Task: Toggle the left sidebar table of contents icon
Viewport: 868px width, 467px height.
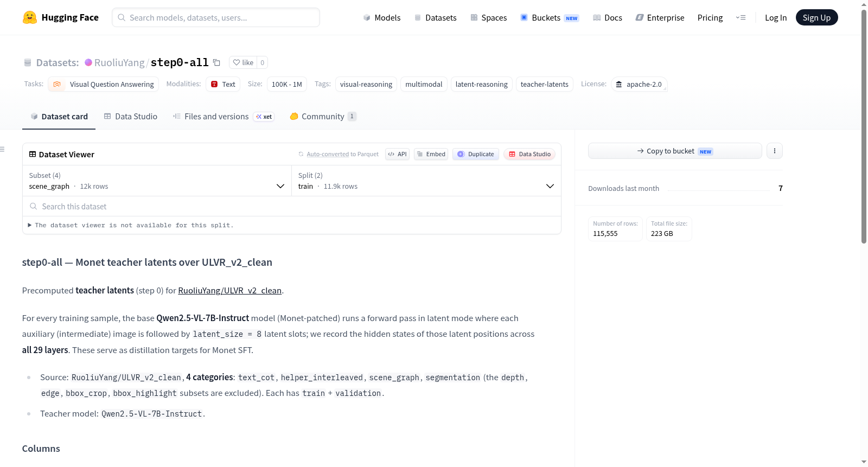Action: (x=2, y=149)
